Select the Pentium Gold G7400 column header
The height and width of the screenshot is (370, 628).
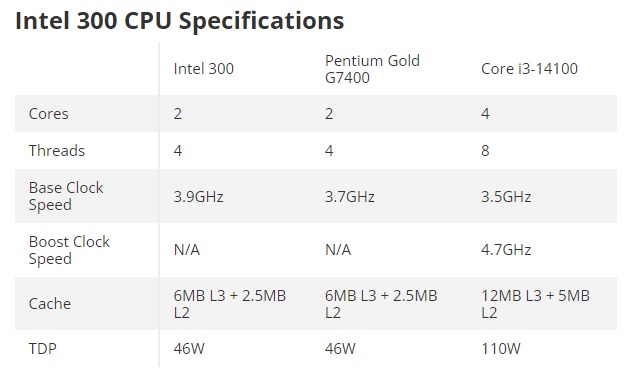click(x=372, y=69)
